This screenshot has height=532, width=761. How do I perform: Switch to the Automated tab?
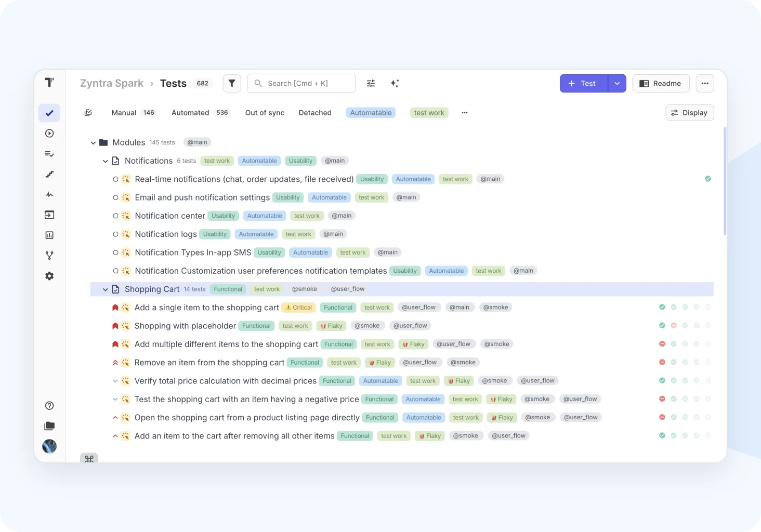tap(190, 113)
